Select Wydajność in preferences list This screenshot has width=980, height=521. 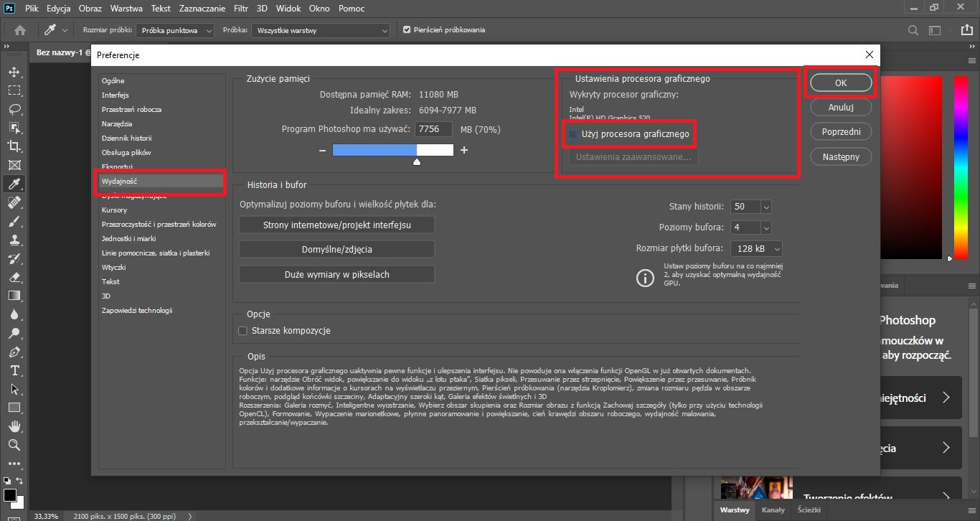[x=161, y=181]
